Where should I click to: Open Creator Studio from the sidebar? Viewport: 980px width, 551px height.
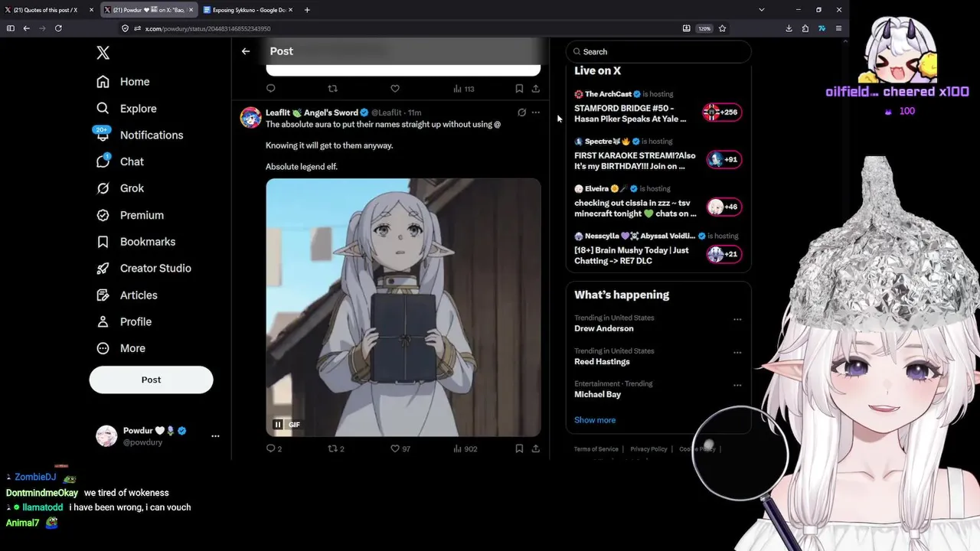144,269
